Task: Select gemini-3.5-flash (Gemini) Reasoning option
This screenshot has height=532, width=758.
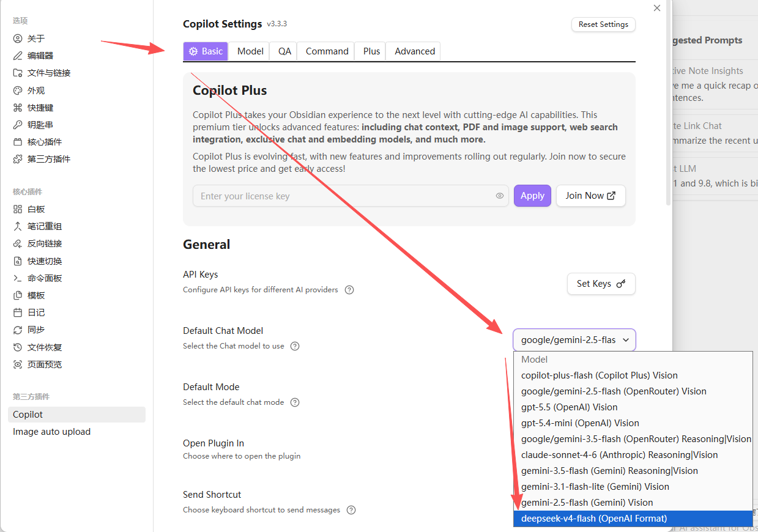Action: pos(633,471)
